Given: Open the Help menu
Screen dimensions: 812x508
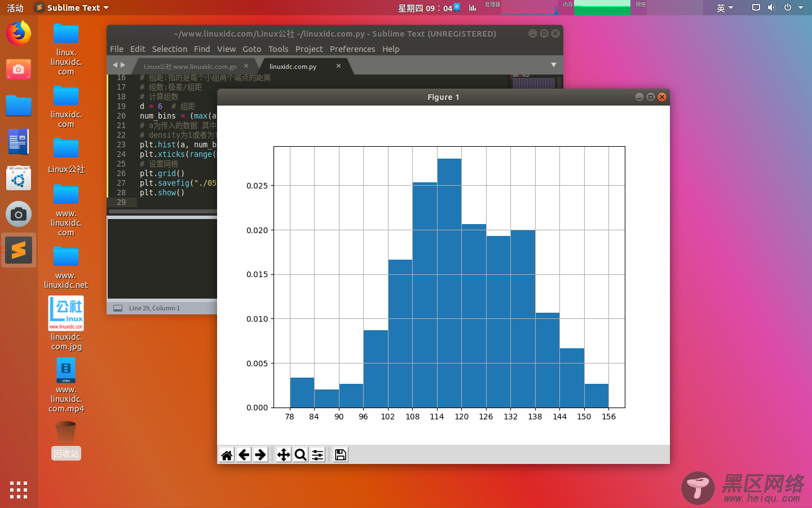Looking at the screenshot, I should coord(391,49).
